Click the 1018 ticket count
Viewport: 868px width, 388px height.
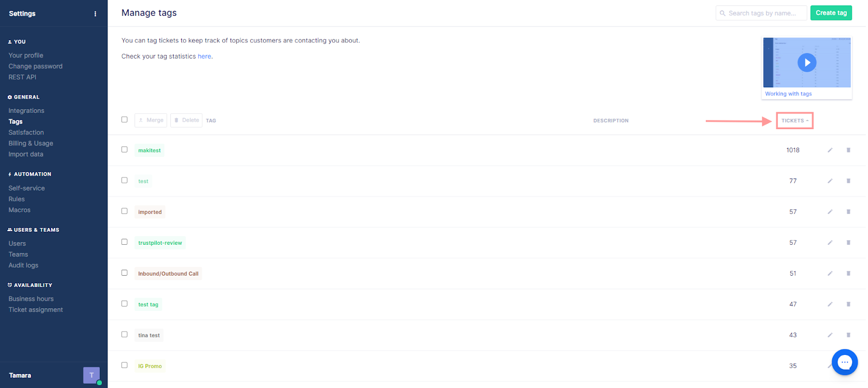793,150
